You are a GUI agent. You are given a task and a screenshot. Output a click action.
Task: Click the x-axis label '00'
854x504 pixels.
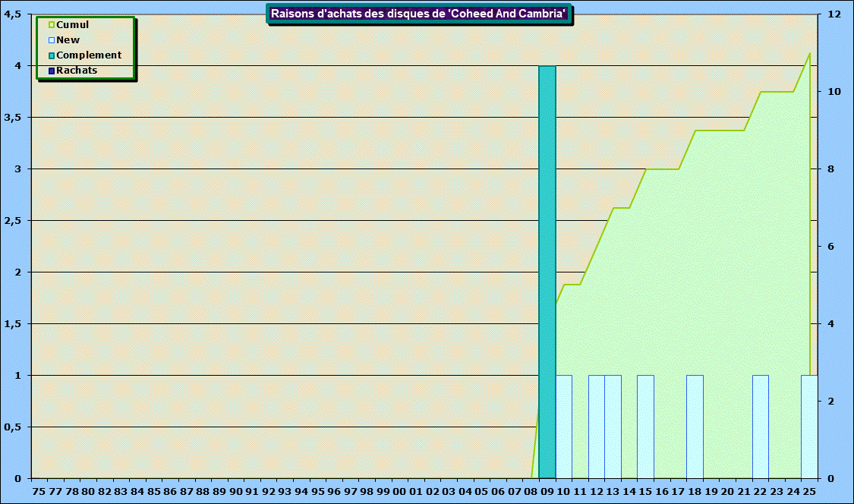(x=400, y=492)
